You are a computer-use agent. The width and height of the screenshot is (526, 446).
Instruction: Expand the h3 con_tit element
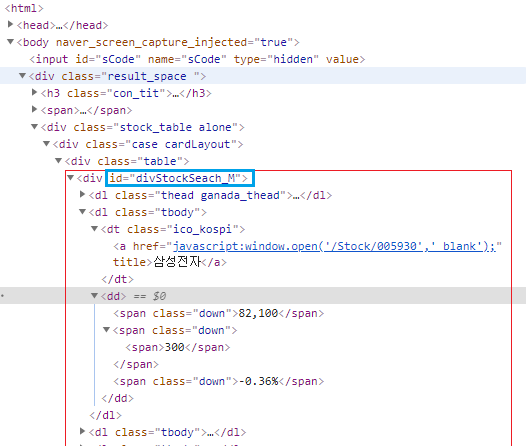(34, 92)
